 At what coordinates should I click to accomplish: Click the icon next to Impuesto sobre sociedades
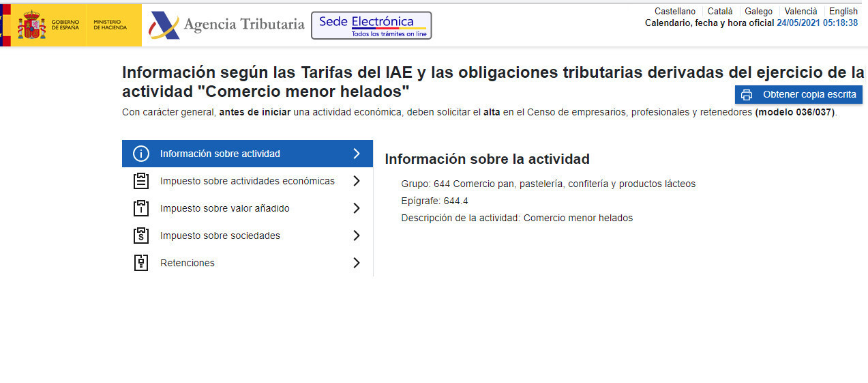point(140,236)
